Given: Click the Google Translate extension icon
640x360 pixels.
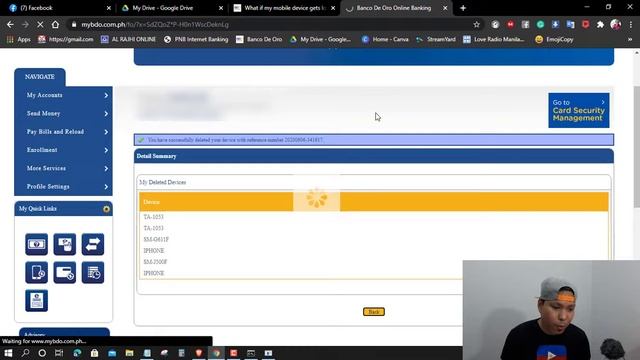Looking at the screenshot, I should coord(570,24).
